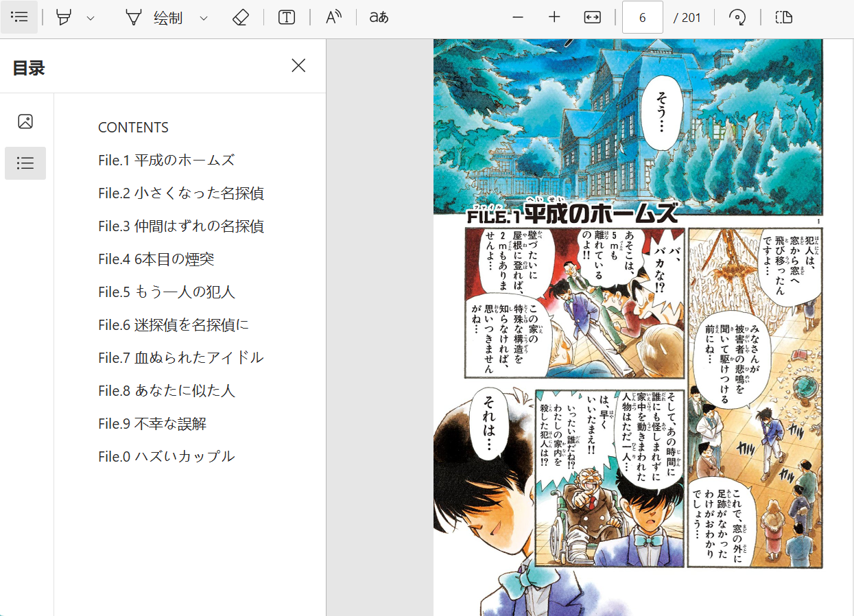854x616 pixels.
Task: Open File.8 あなたに似た人 chapter
Action: (167, 391)
